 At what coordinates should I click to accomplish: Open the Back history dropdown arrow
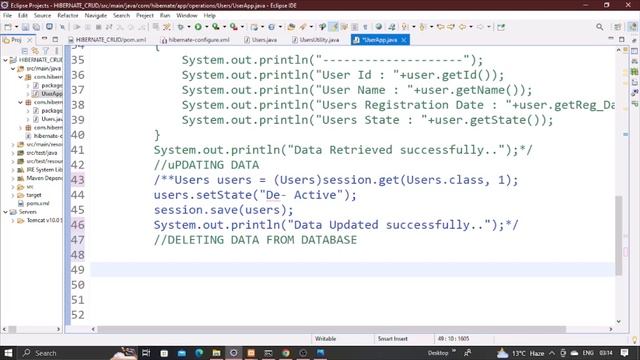(x=471, y=27)
